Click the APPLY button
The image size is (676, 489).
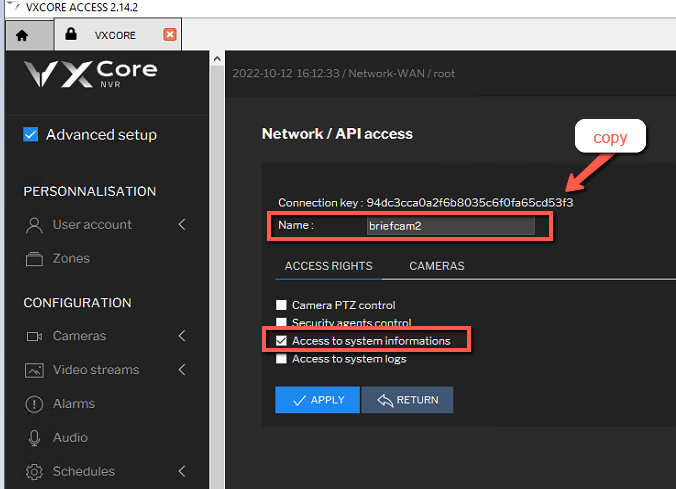tap(317, 400)
